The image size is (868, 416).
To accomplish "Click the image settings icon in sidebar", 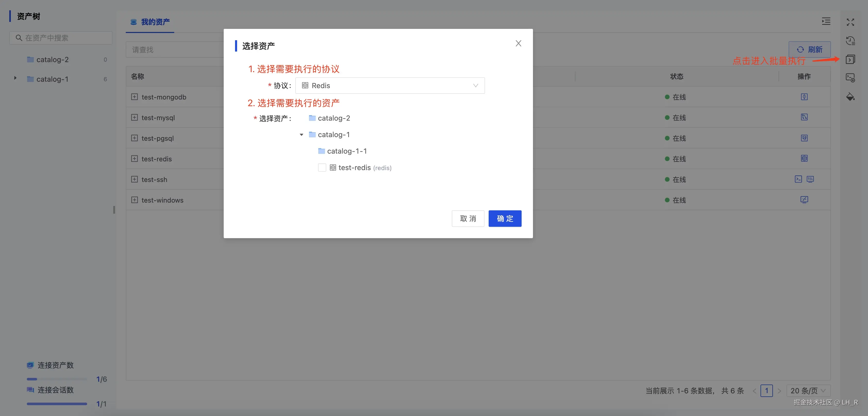I will point(850,78).
